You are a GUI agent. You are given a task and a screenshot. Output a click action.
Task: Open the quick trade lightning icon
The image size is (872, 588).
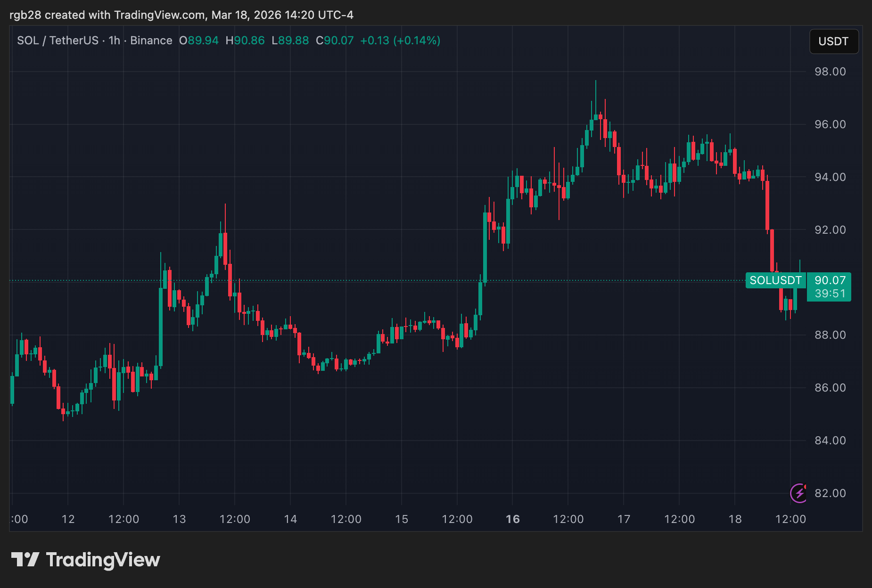pos(798,493)
